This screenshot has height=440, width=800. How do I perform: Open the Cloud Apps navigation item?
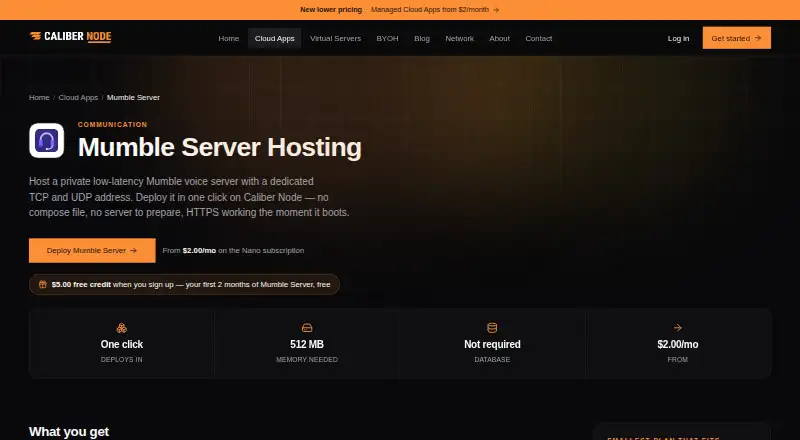click(274, 38)
